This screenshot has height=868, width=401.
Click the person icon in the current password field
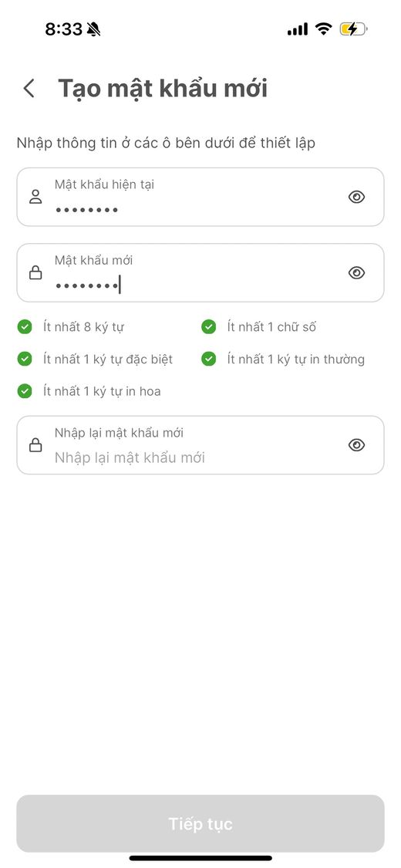[x=35, y=197]
